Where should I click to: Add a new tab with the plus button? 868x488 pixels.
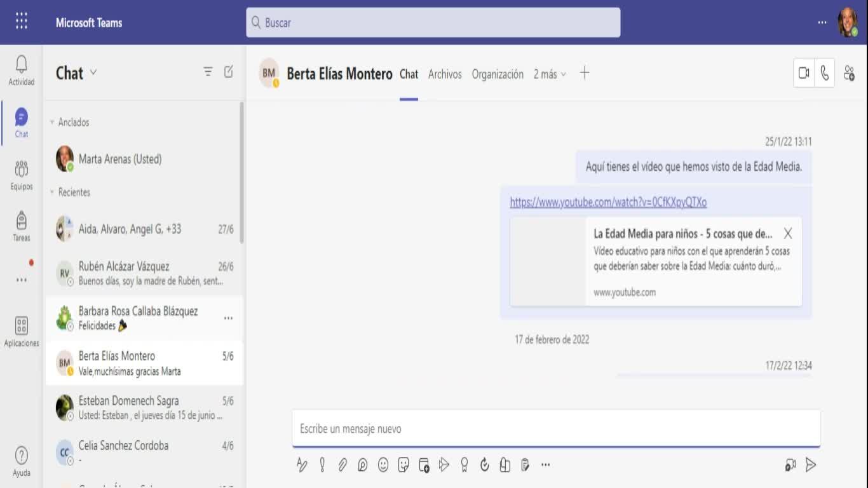[x=585, y=73]
